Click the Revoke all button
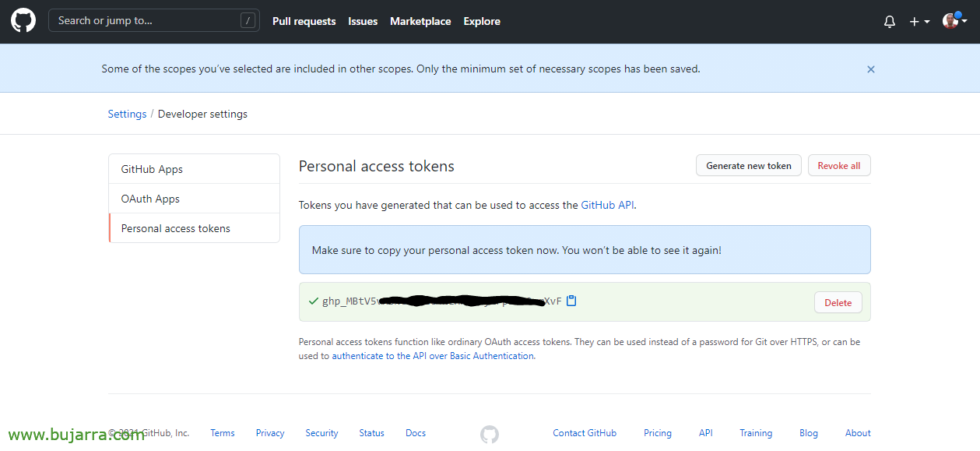Viewport: 980px width, 451px height. [x=839, y=165]
